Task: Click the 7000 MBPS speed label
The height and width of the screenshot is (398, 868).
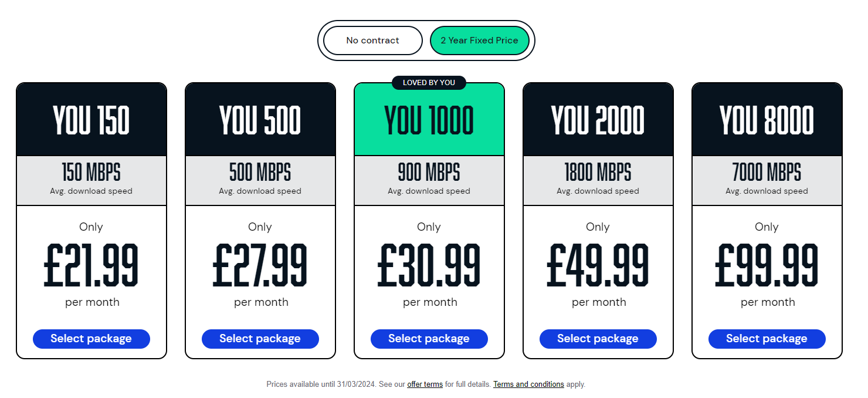Action: [767, 173]
